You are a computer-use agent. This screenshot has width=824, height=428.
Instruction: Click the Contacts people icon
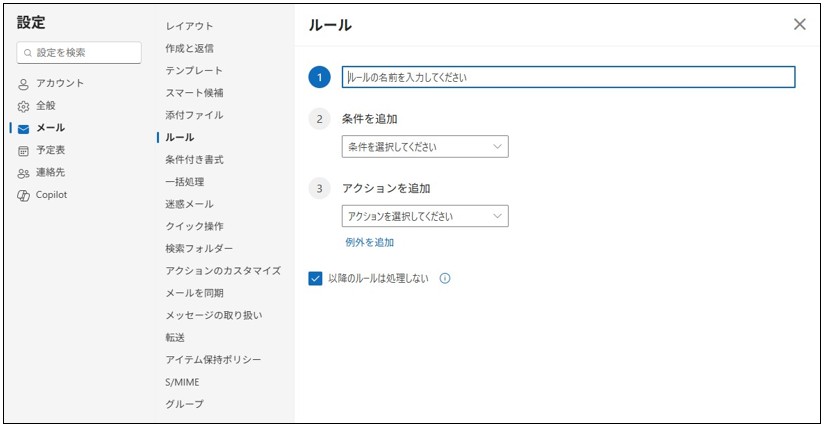(23, 173)
